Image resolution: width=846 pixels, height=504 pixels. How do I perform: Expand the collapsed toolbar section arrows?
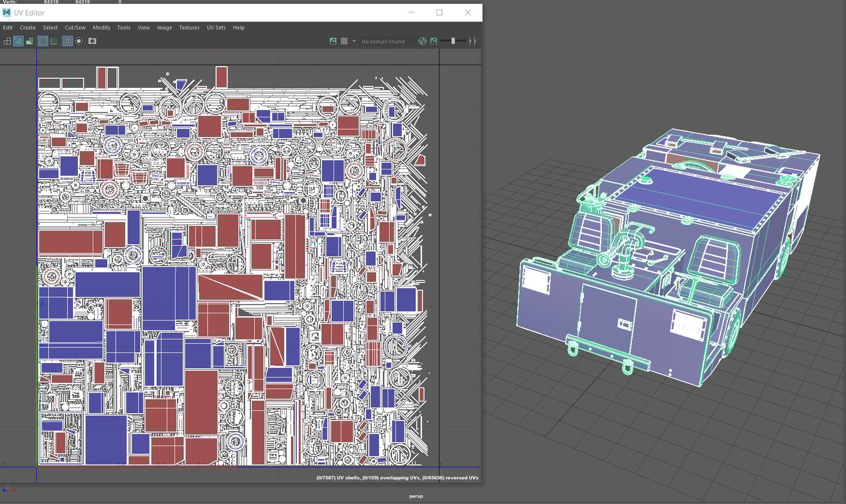coord(473,41)
